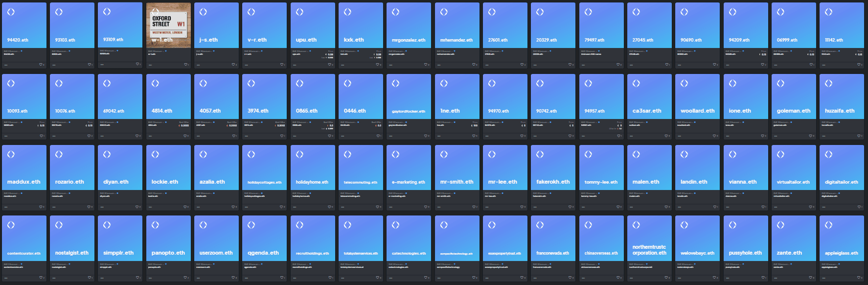Favorite the 94420.eth card with its heart icon
Image resolution: width=868 pixels, height=285 pixels.
click(x=41, y=65)
